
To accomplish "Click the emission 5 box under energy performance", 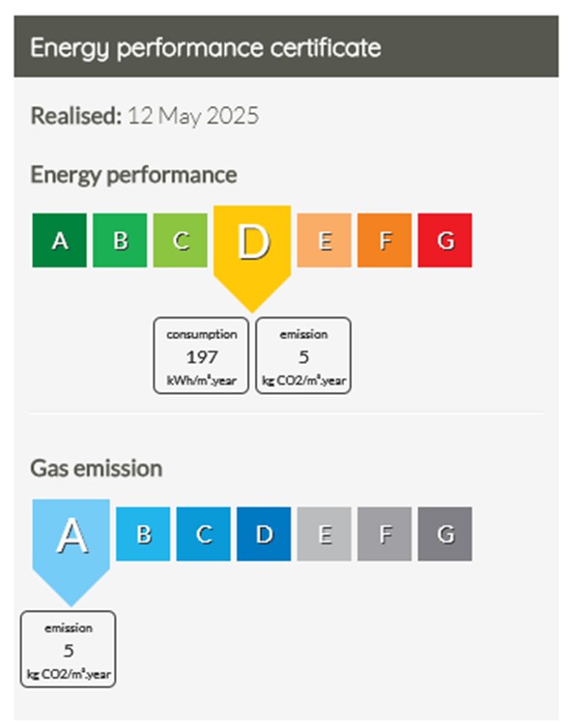I will pyautogui.click(x=303, y=355).
